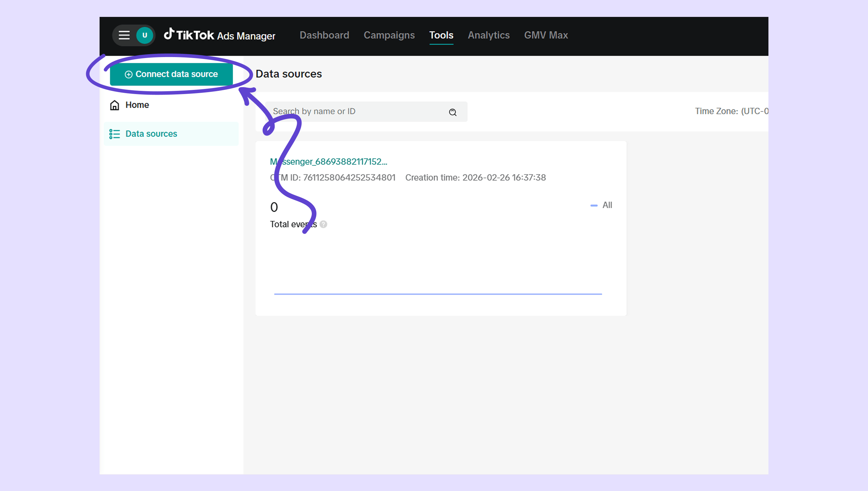Click the Home house icon
Image resolution: width=868 pixels, height=491 pixels.
point(115,105)
